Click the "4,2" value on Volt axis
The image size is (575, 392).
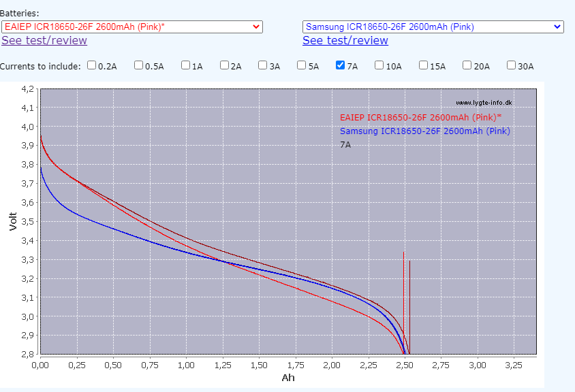pyautogui.click(x=28, y=89)
